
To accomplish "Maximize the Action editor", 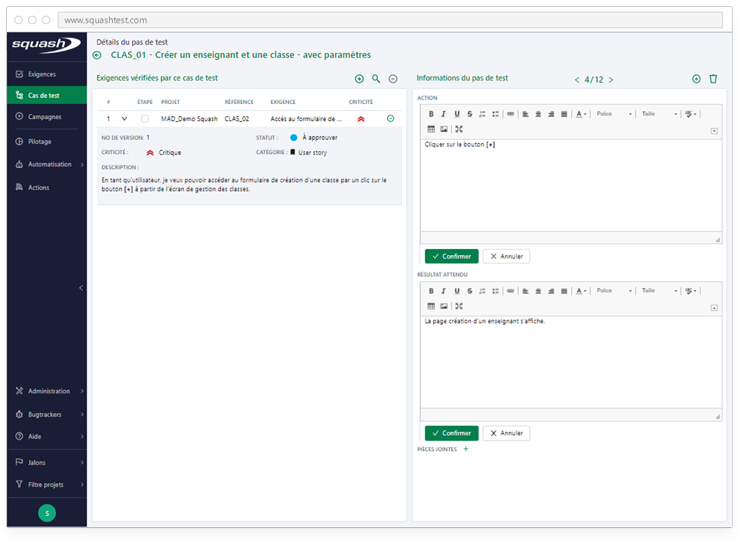I will pos(459,129).
